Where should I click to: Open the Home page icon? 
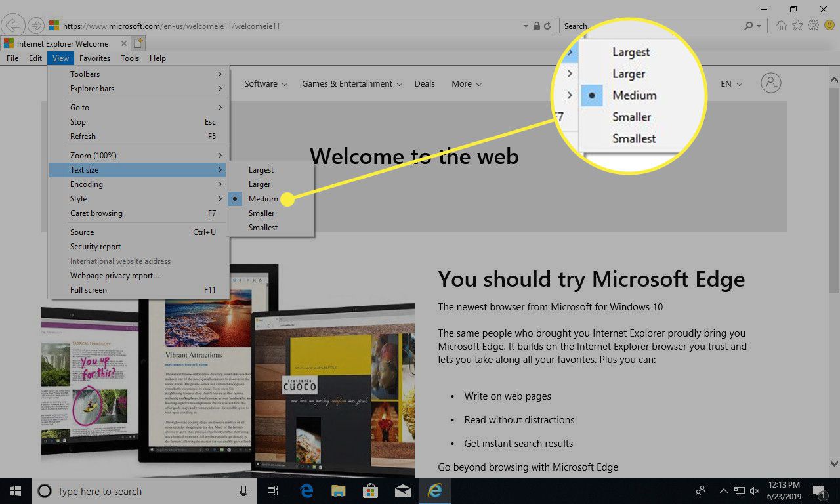pyautogui.click(x=782, y=26)
